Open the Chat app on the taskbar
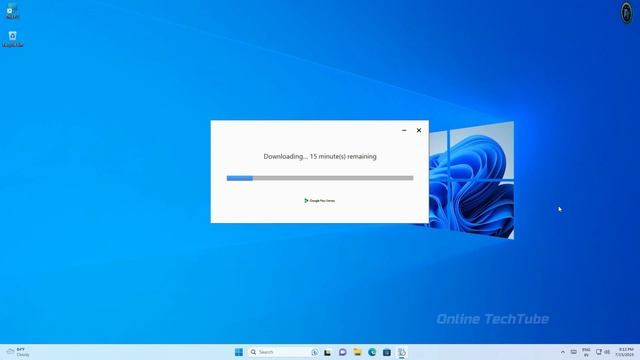The image size is (640, 360). 342,352
